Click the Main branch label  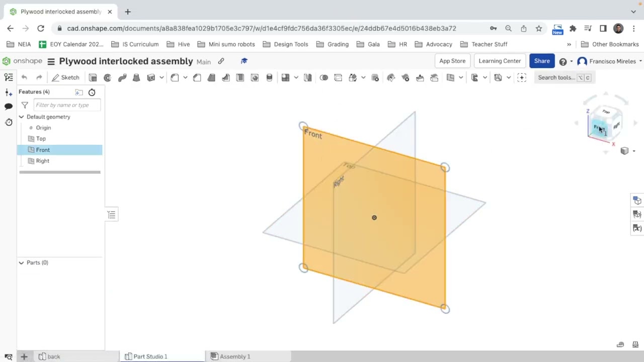pyautogui.click(x=203, y=62)
